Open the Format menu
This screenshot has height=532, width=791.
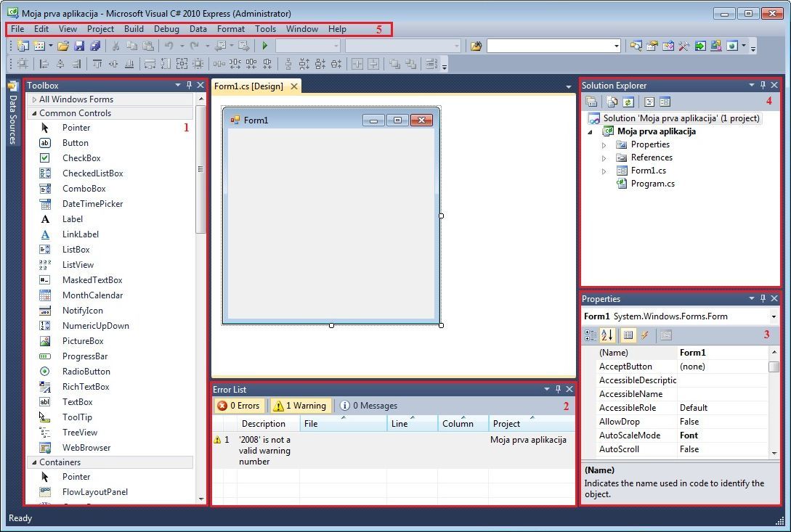[x=230, y=29]
